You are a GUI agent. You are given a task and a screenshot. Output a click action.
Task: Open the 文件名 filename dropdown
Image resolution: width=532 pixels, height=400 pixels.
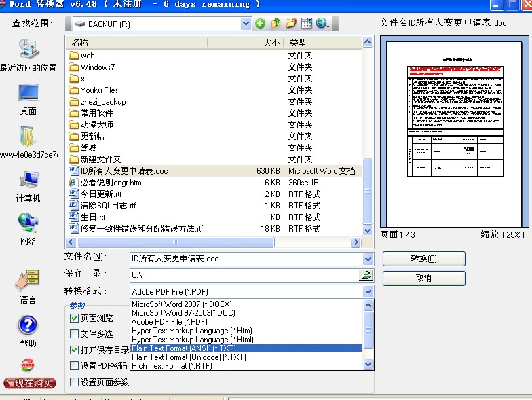[x=368, y=259]
